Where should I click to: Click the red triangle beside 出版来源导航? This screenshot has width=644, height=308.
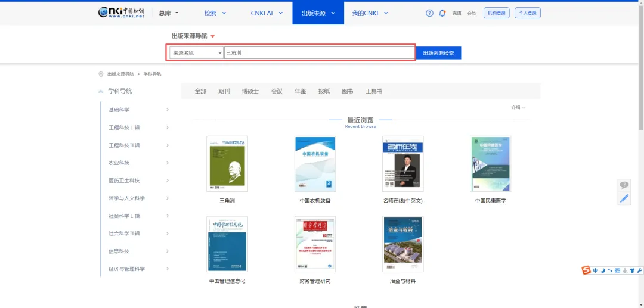(x=212, y=36)
